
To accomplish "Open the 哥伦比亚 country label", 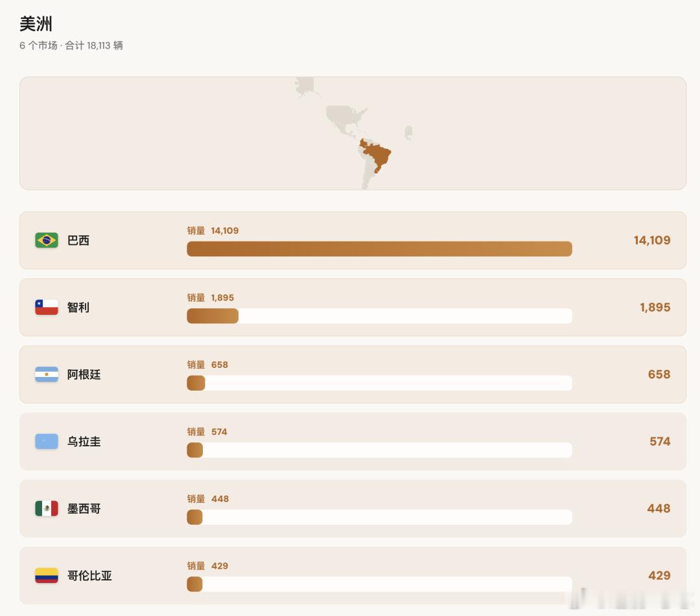I will pyautogui.click(x=89, y=575).
